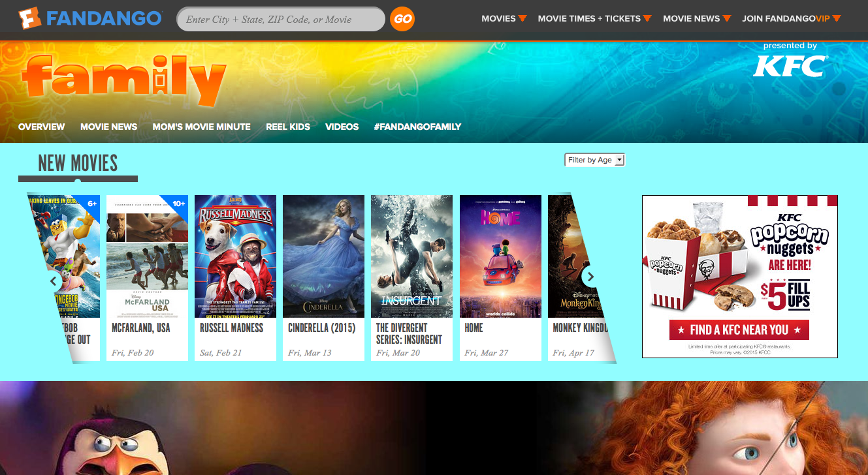Open the Cinderella poster

pos(323,256)
